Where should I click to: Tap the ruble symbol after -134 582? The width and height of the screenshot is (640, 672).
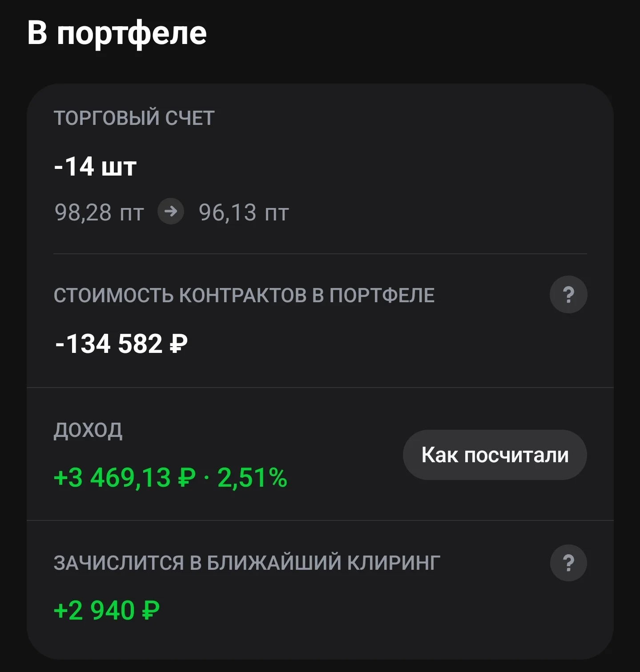pos(178,344)
